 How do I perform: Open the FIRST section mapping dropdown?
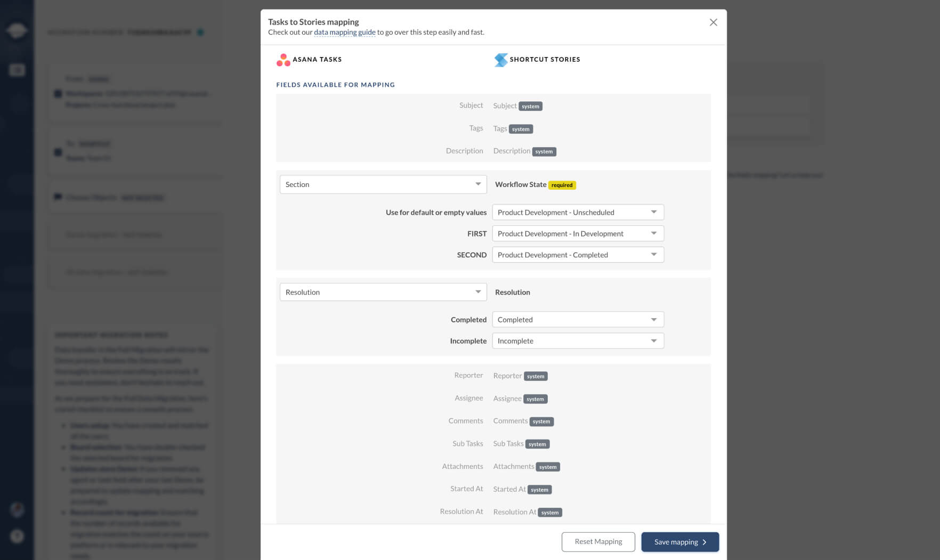(x=578, y=233)
